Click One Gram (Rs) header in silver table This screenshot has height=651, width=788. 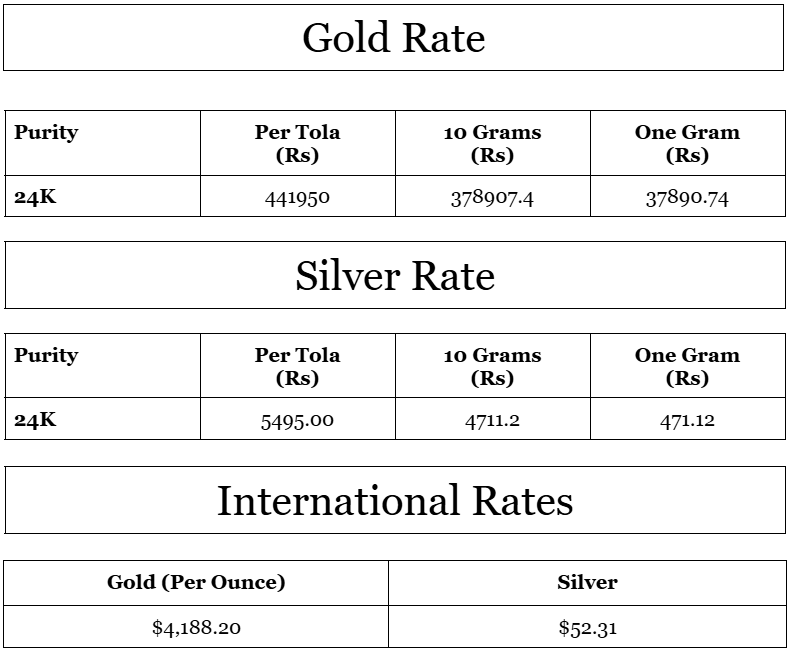tap(687, 367)
